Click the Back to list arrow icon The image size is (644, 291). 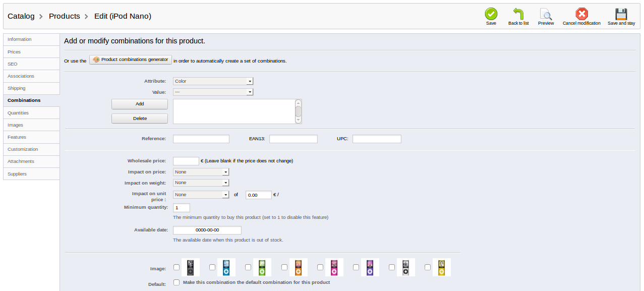coord(518,14)
